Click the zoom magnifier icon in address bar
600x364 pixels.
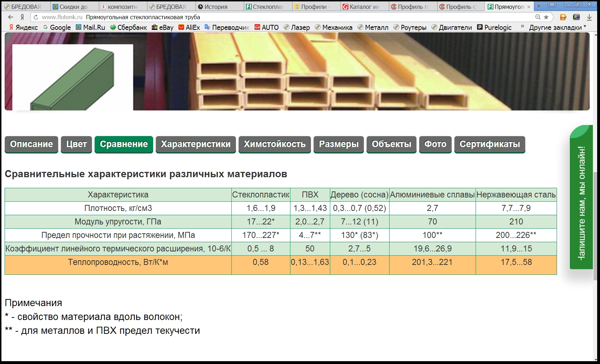[538, 17]
